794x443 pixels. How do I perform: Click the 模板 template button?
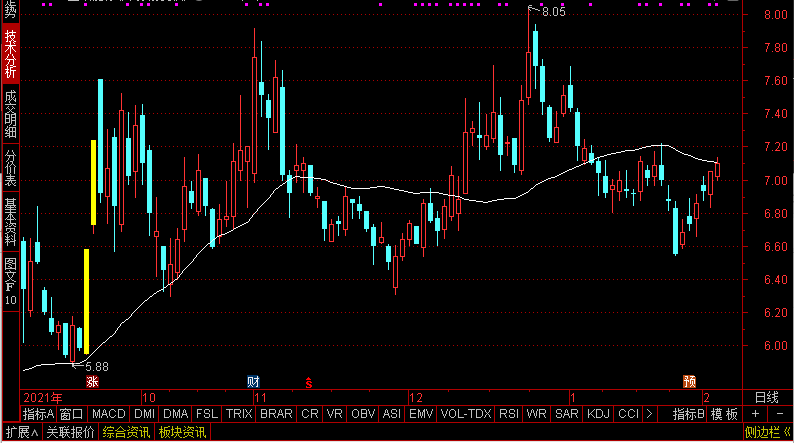(725, 414)
